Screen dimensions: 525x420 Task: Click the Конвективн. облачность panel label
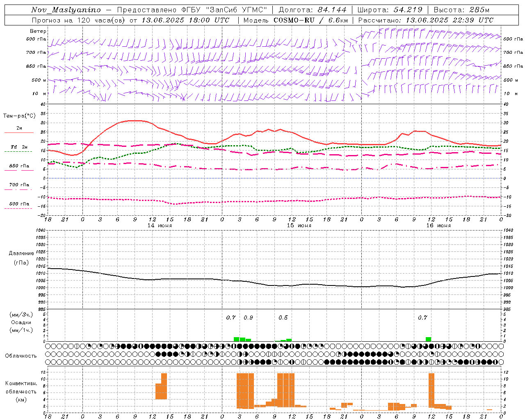click(x=21, y=387)
